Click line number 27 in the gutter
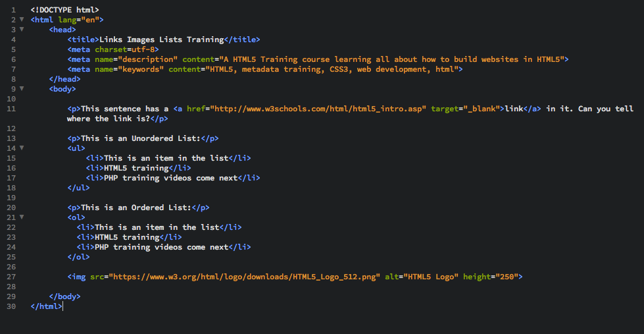This screenshot has height=334, width=644. pos(11,277)
